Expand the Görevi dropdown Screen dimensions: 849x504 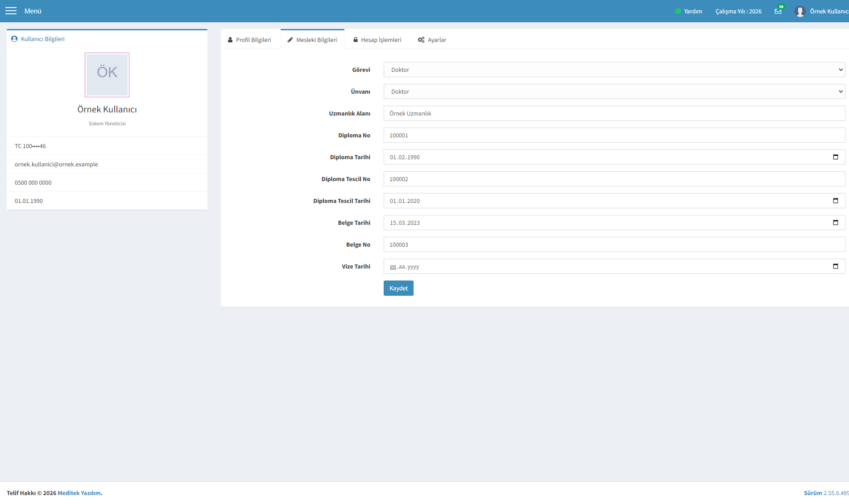[614, 70]
